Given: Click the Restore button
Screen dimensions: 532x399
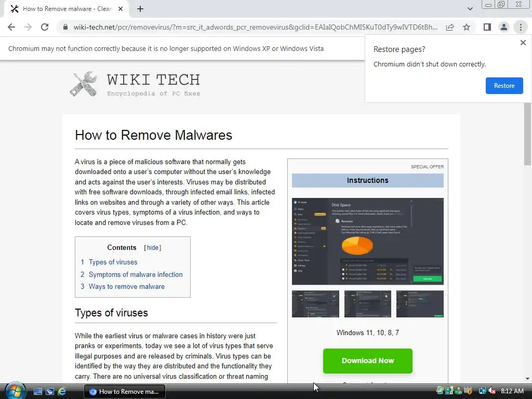Looking at the screenshot, I should [x=504, y=86].
